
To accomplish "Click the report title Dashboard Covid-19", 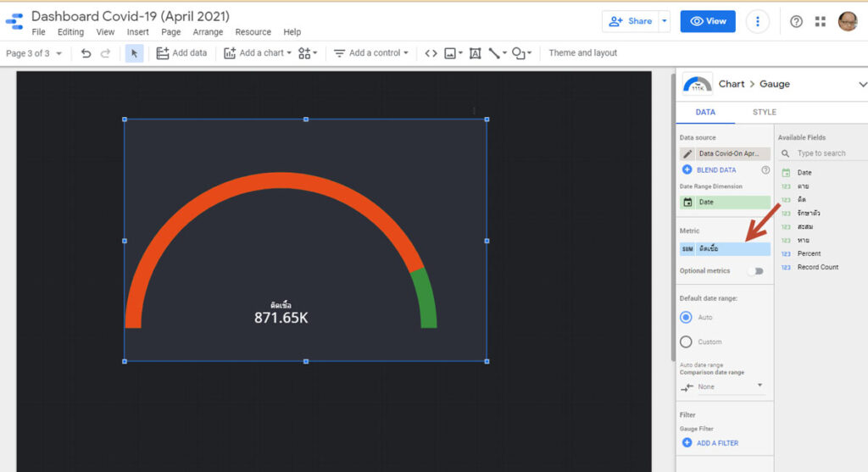I will coord(131,16).
